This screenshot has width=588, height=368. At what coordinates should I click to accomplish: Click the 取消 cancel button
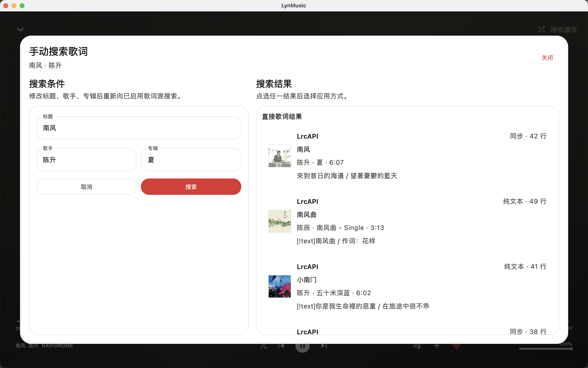(87, 187)
